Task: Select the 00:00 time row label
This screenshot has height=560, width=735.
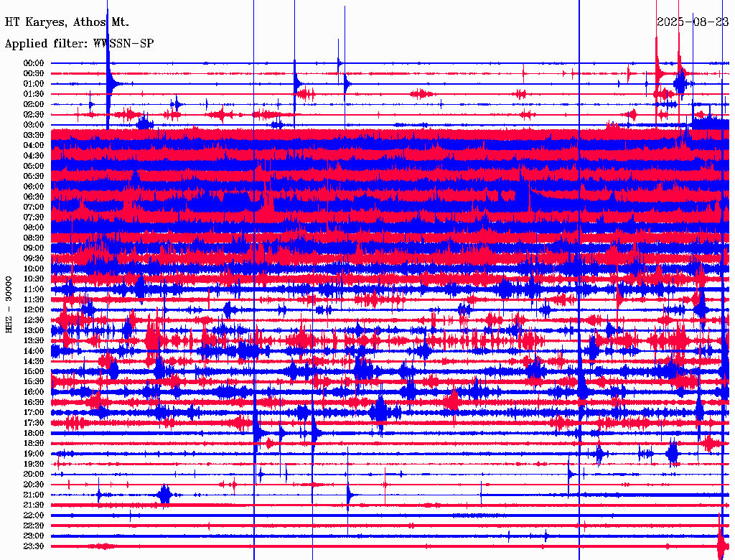Action: (34, 63)
